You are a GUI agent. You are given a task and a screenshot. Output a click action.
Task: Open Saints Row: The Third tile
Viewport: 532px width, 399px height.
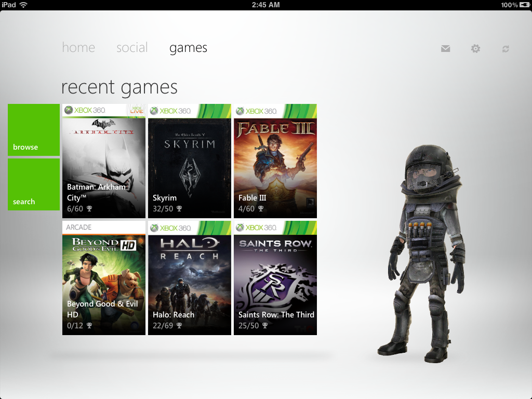275,278
